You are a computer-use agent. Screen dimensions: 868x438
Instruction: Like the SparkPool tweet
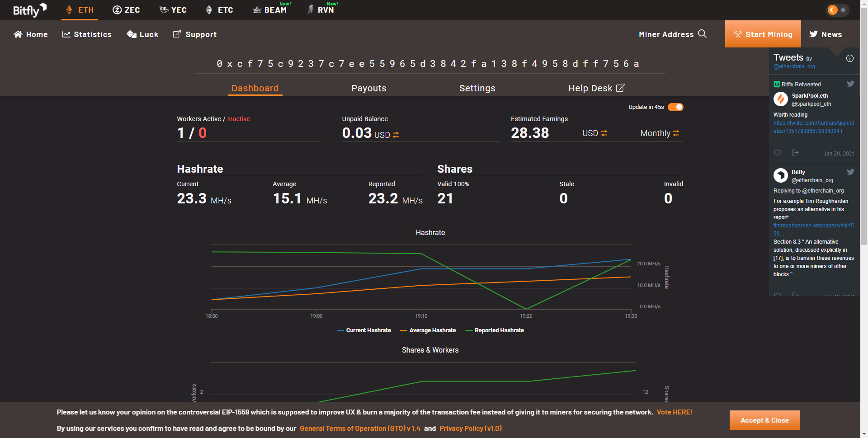pos(778,153)
